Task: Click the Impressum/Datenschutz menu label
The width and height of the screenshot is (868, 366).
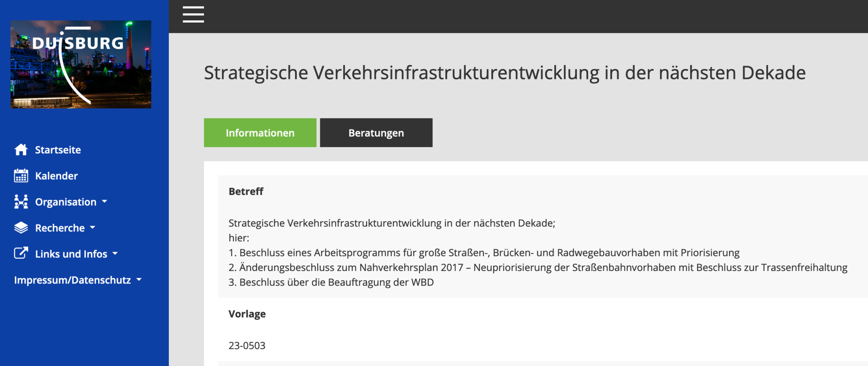Action: pos(72,280)
